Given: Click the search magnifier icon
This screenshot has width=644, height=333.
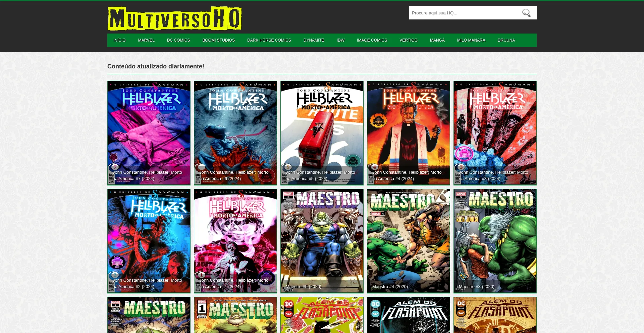Looking at the screenshot, I should pos(526,13).
